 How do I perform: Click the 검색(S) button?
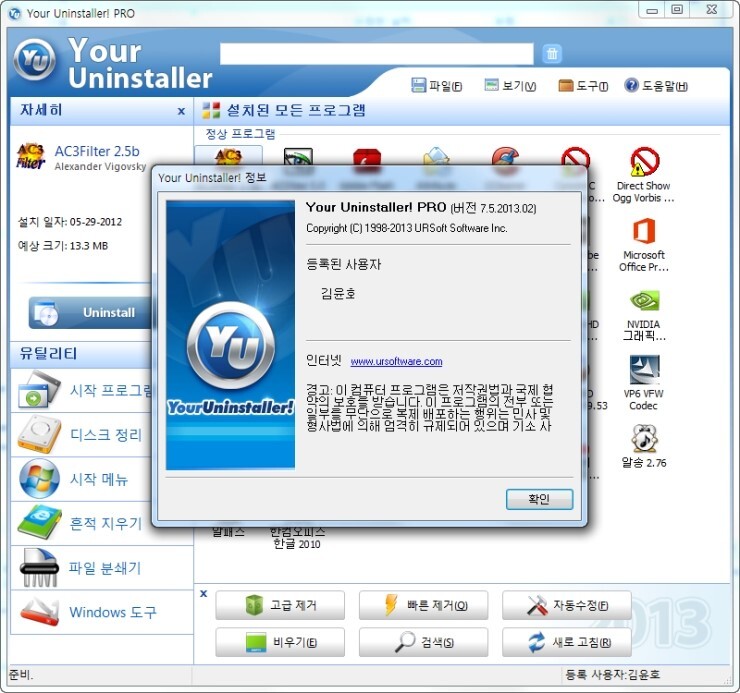(424, 642)
